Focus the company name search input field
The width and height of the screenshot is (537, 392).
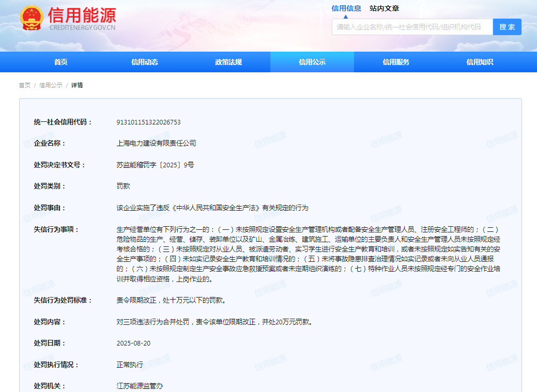pos(412,27)
